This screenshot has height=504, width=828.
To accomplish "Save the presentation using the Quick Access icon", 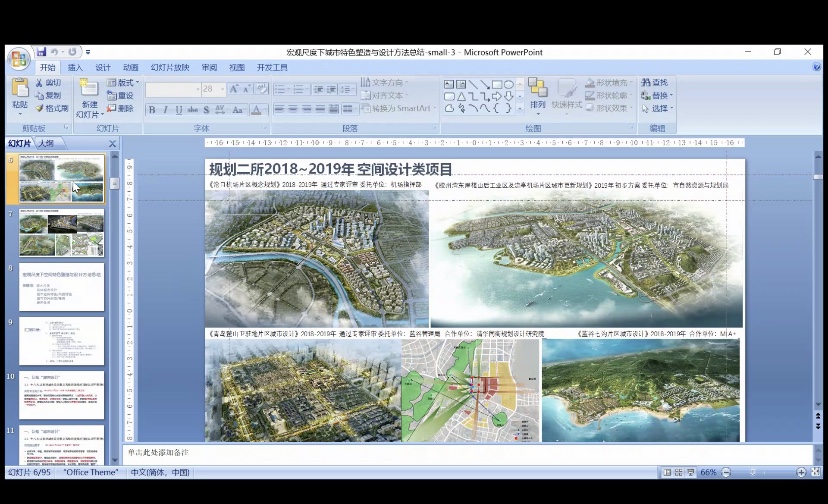I will (42, 52).
